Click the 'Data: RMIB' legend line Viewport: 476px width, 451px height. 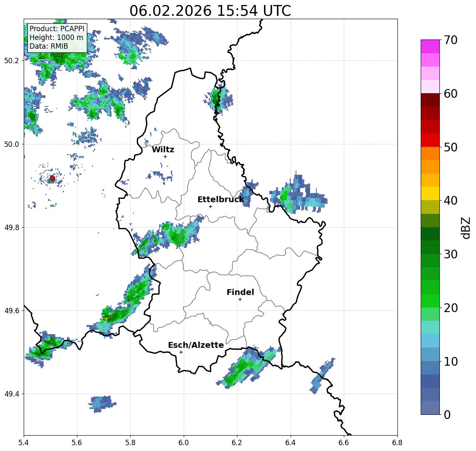click(x=49, y=46)
